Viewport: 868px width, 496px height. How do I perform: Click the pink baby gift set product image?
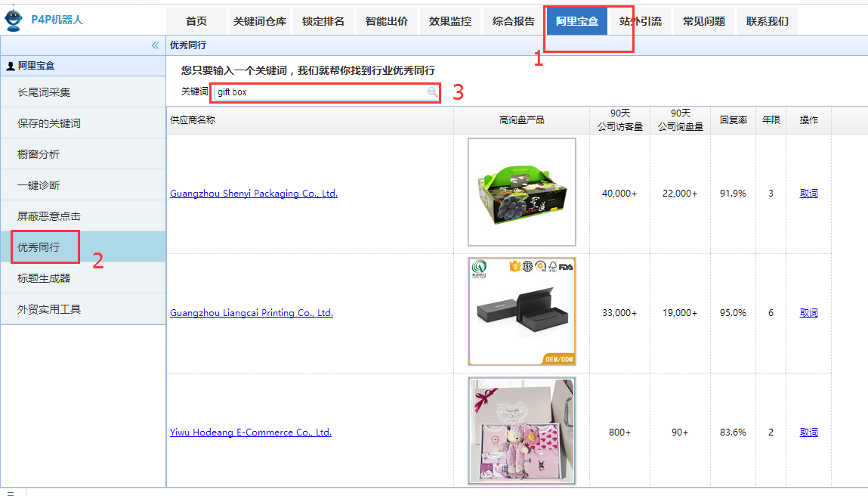(x=522, y=431)
